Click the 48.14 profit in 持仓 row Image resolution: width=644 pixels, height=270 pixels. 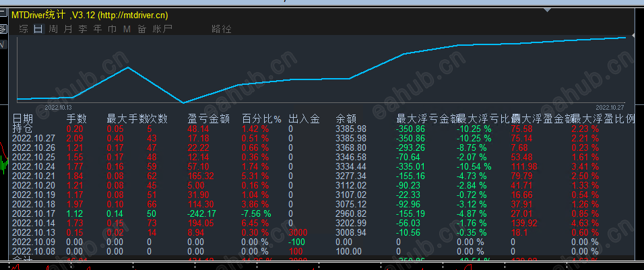coord(198,129)
